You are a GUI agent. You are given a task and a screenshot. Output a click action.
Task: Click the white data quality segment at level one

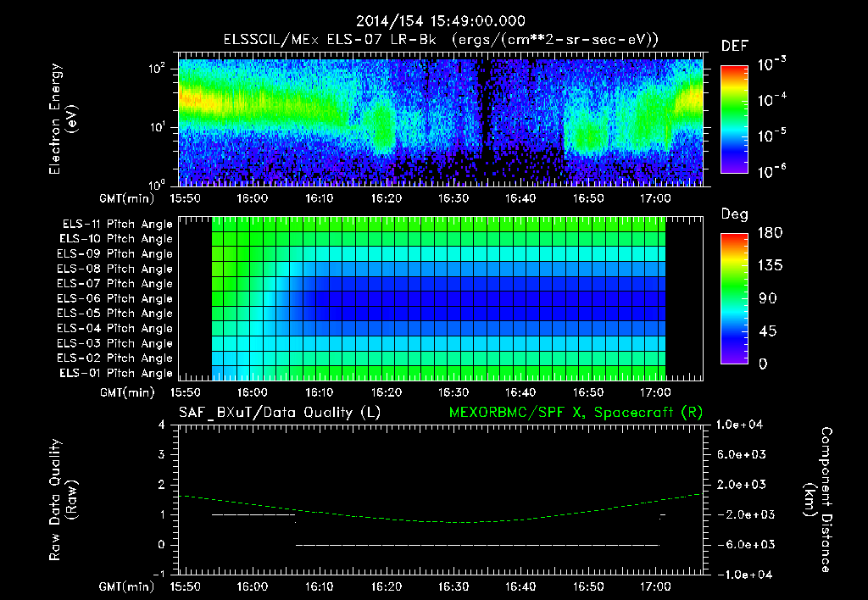(x=253, y=514)
